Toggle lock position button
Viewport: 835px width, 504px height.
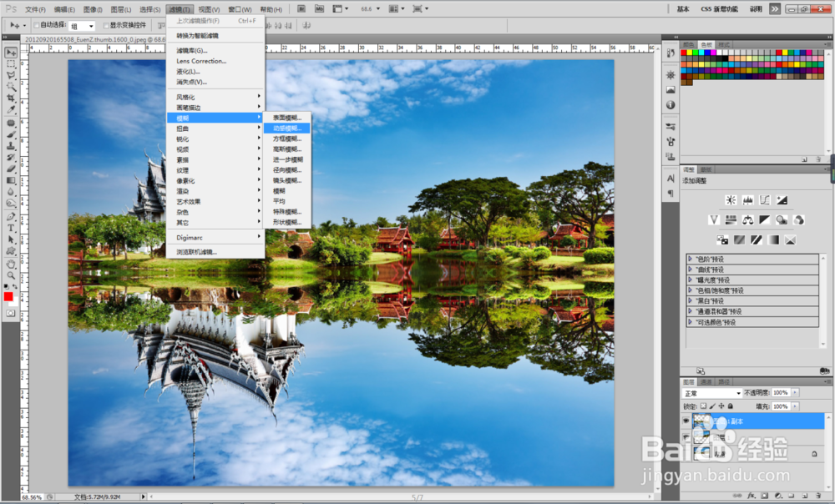coord(721,406)
